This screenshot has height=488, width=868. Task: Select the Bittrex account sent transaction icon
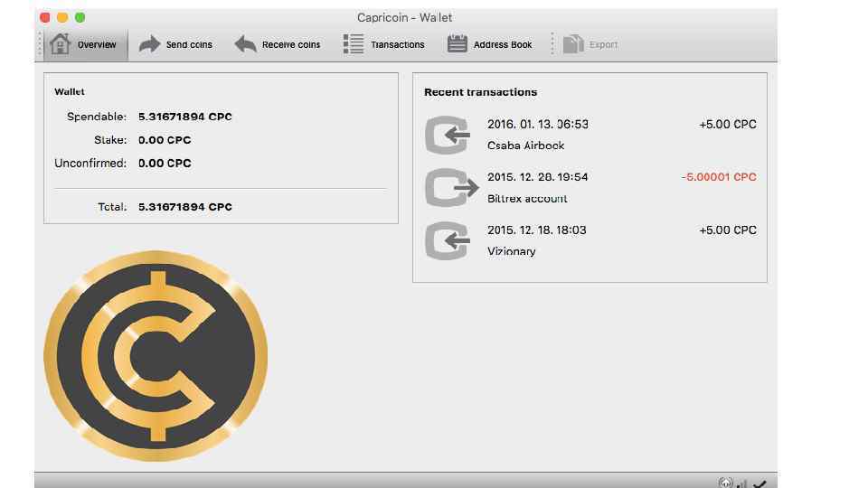(451, 188)
